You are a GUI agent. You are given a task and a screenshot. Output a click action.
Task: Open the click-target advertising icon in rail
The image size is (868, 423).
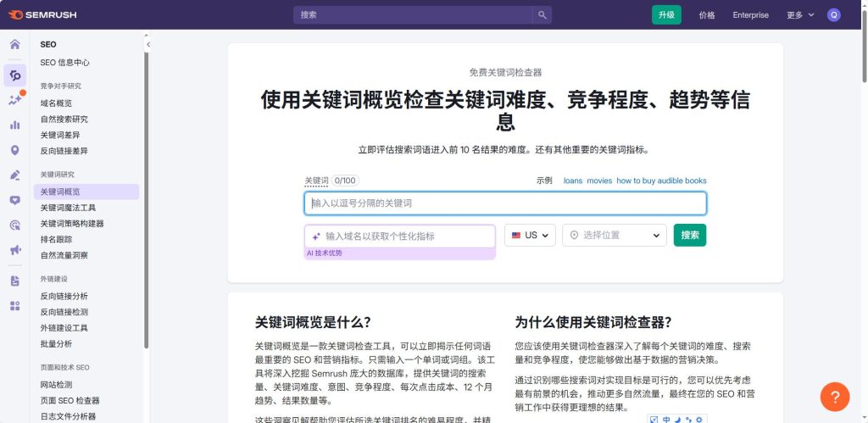(15, 225)
